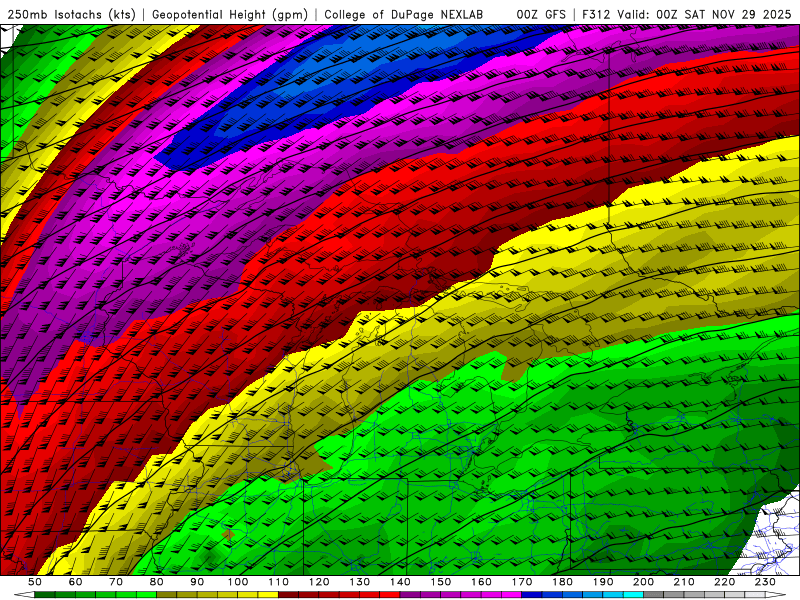This screenshot has height=600, width=800.
Task: Click the "F312" forecast hour text
Action: (x=596, y=15)
